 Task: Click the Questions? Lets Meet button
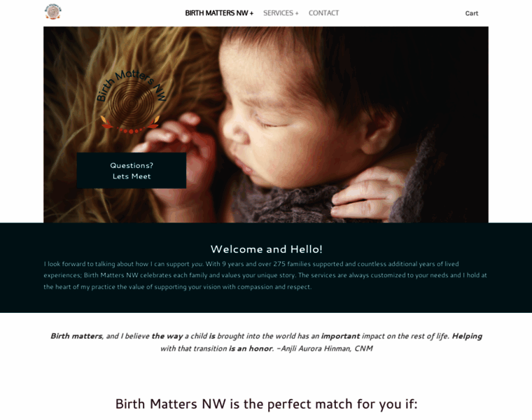[x=132, y=170]
